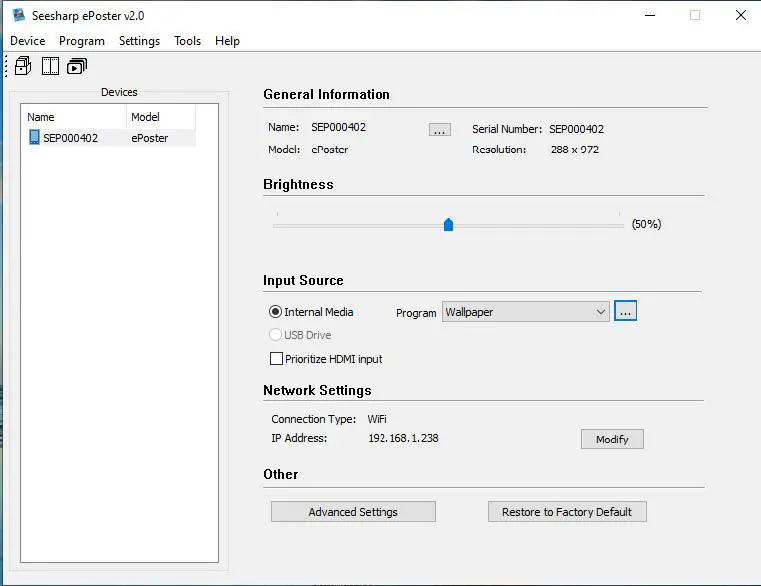Click the stacked playlist play icon
The image size is (761, 586).
[x=77, y=67]
